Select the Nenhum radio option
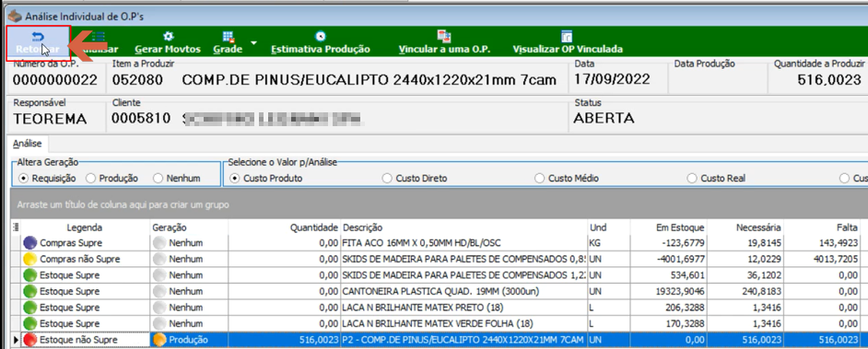 pyautogui.click(x=177, y=178)
